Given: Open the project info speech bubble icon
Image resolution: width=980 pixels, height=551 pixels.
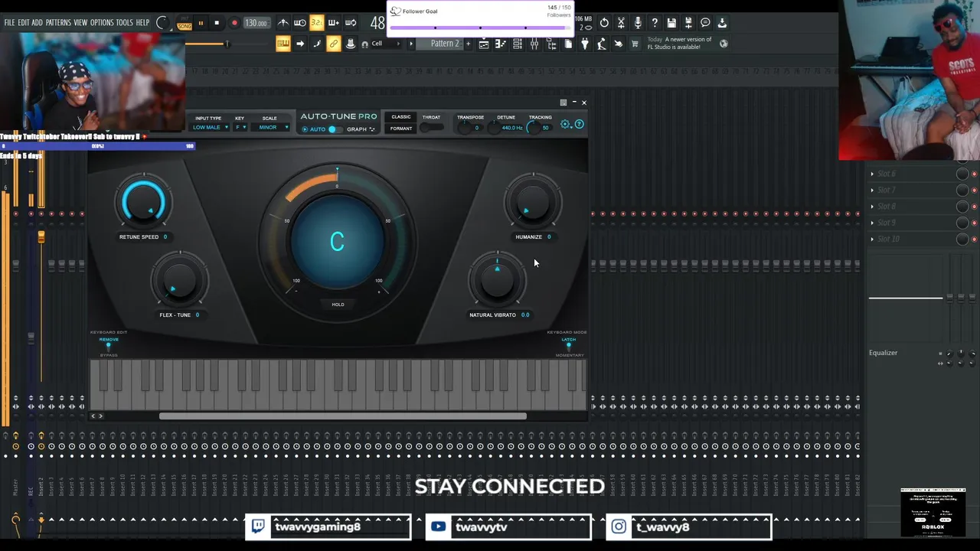Looking at the screenshot, I should [705, 23].
